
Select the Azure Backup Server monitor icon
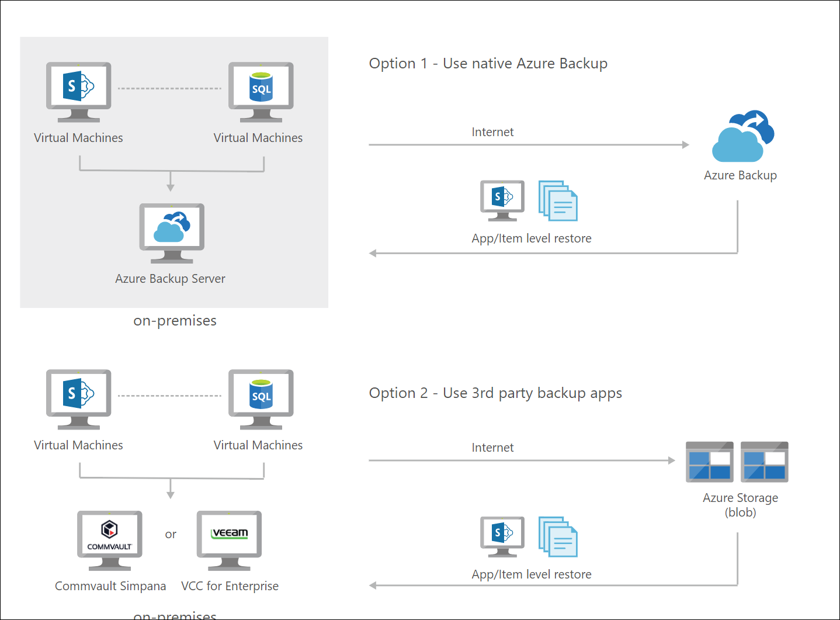tap(172, 233)
